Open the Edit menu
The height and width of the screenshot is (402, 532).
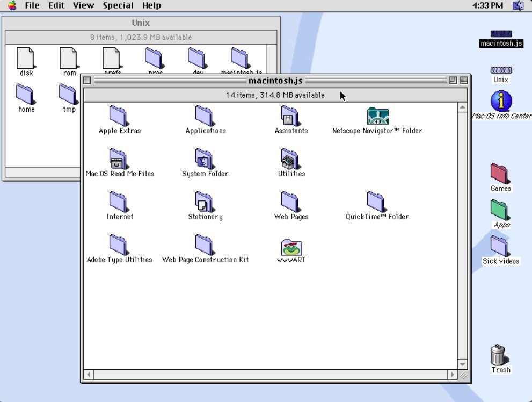(x=56, y=5)
